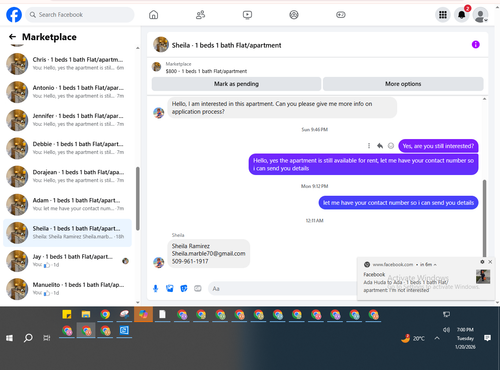Click the message Aa input field
The image size is (500, 370).
283,288
